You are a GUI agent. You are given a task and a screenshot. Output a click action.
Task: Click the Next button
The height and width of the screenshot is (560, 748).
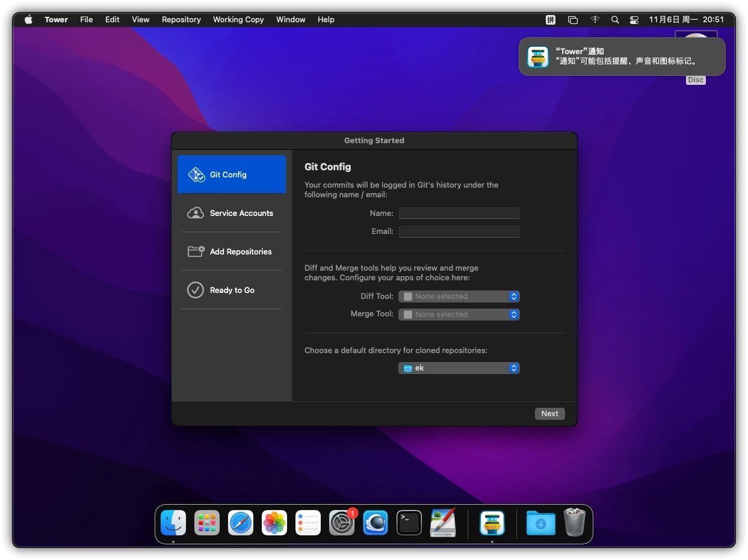click(x=549, y=414)
